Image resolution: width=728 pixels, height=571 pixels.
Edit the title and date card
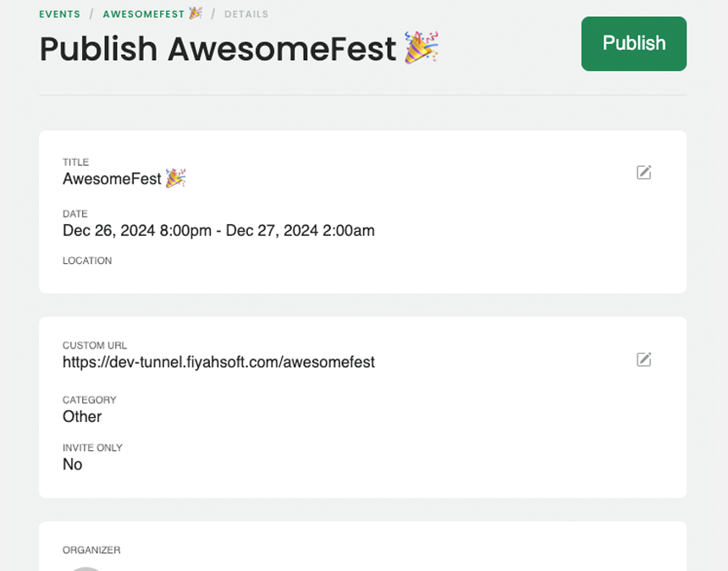click(x=643, y=172)
